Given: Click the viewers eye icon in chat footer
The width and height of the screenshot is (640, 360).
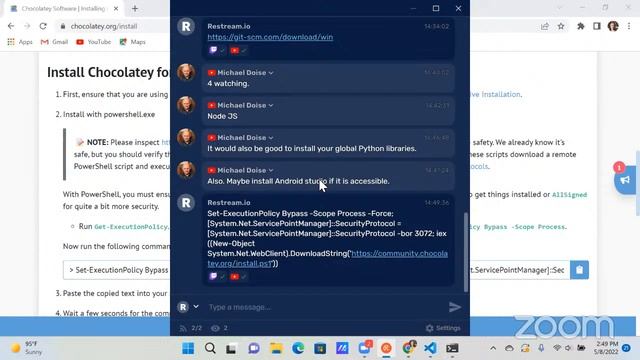Looking at the screenshot, I should [215, 328].
